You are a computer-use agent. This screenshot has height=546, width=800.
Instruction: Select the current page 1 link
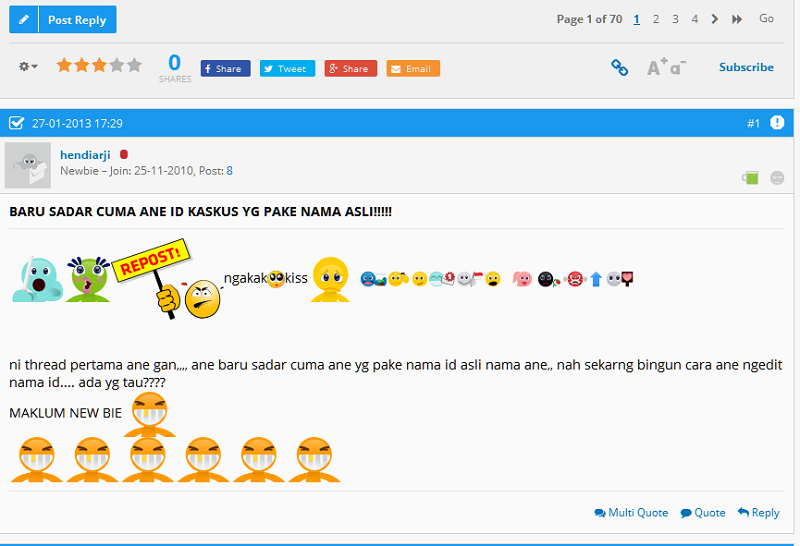[636, 19]
